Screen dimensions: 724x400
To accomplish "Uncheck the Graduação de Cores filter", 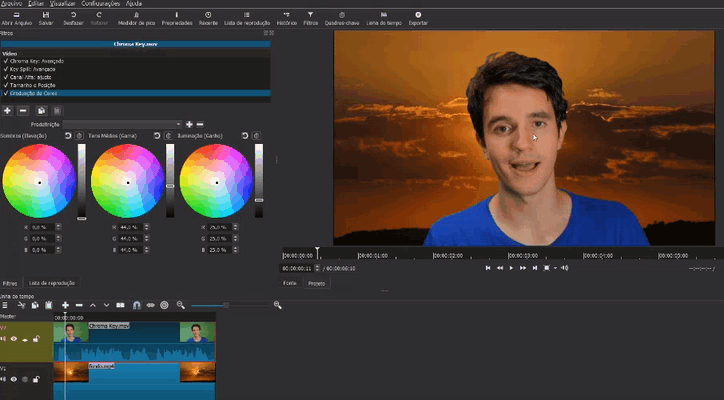I will tap(6, 93).
